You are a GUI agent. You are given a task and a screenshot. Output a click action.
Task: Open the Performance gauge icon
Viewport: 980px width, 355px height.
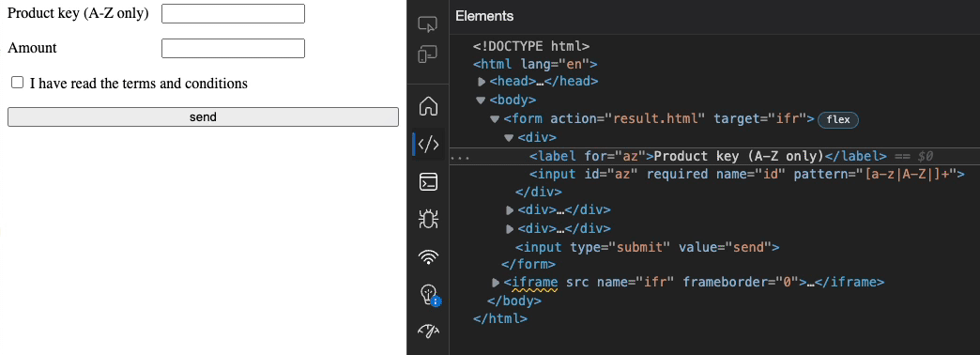[428, 331]
